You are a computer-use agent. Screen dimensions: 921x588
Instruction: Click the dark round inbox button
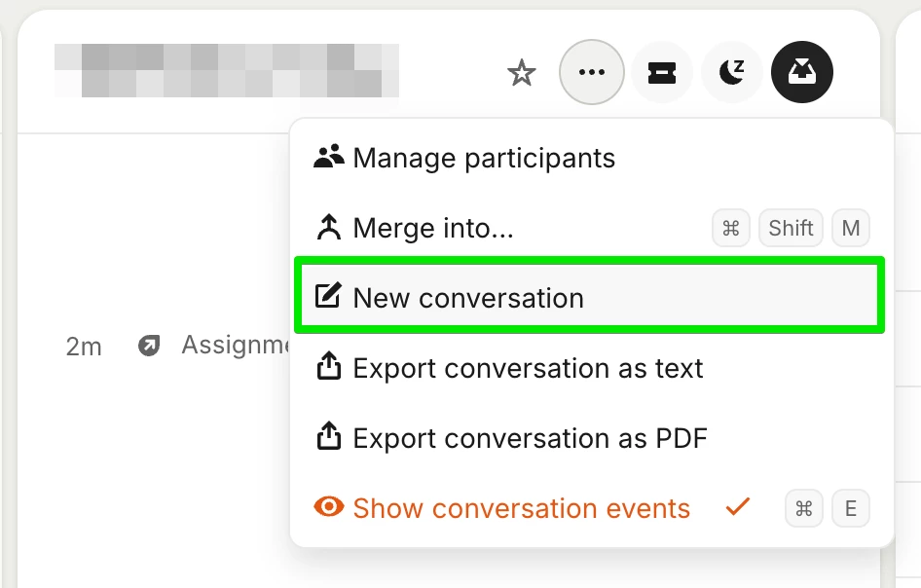coord(802,72)
